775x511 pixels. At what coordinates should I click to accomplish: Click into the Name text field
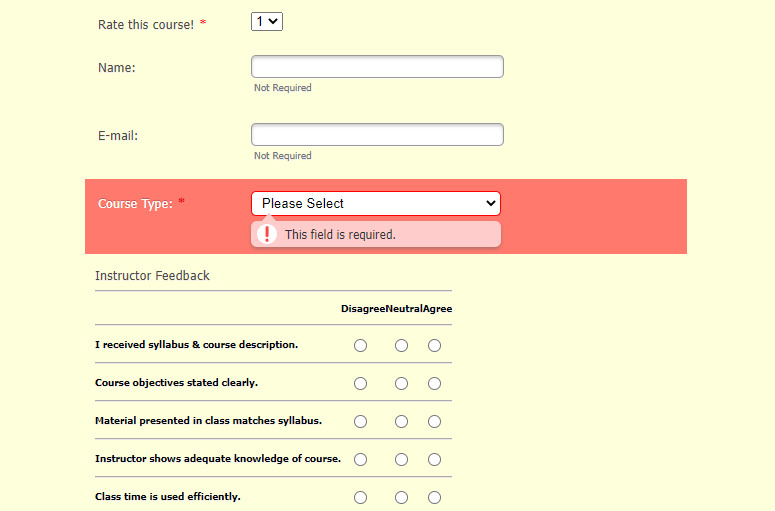click(x=377, y=67)
